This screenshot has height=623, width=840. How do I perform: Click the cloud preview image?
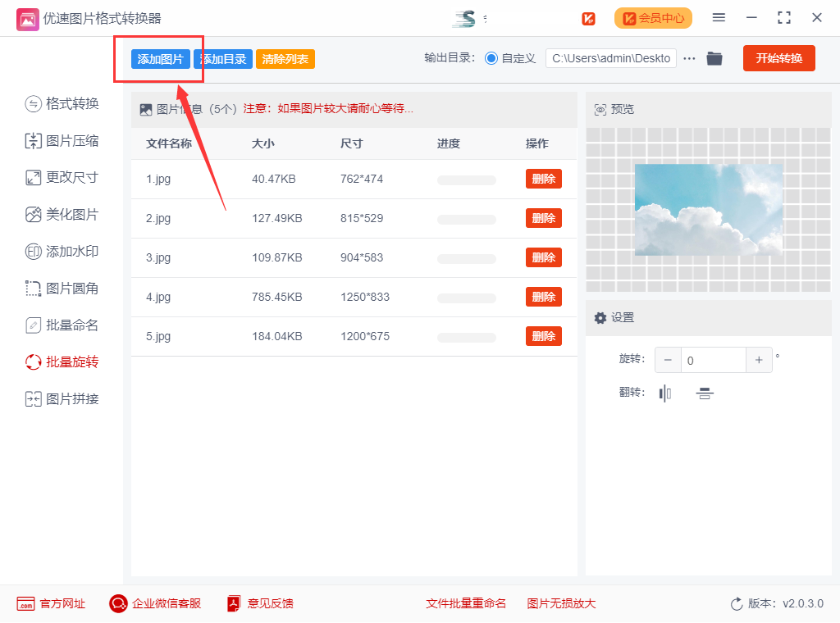(709, 209)
